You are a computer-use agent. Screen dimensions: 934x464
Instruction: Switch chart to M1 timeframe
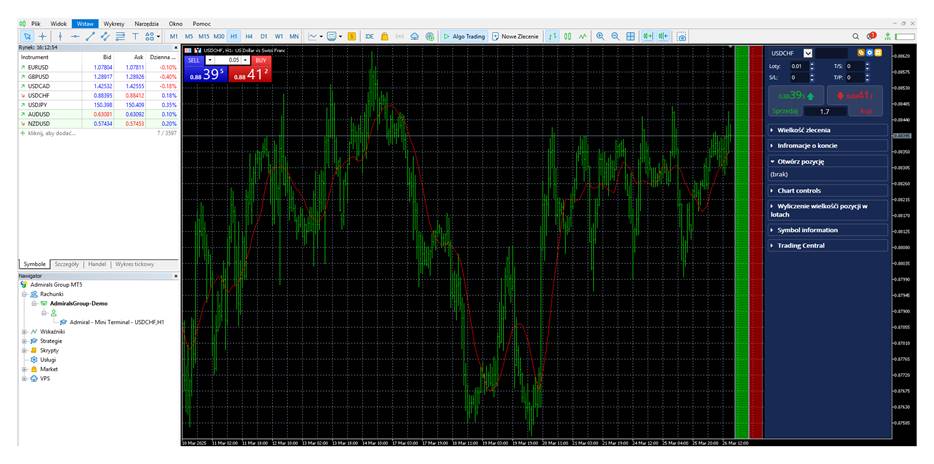174,36
